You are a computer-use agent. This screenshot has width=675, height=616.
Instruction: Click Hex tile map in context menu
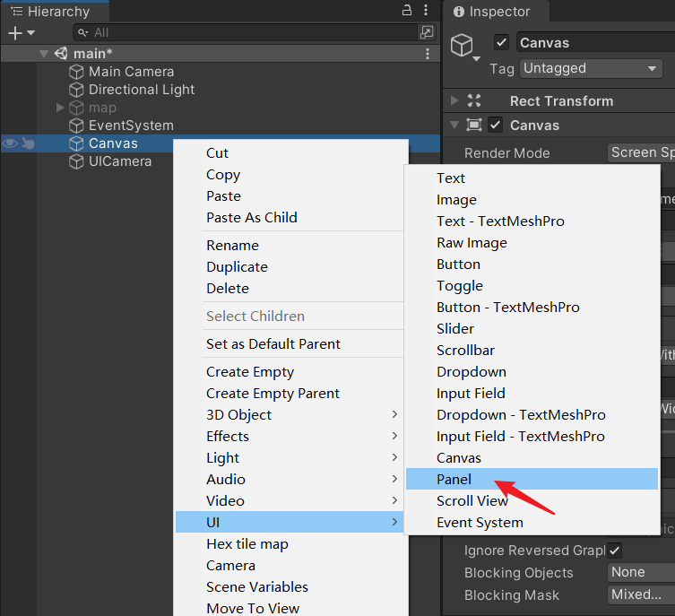point(290,543)
